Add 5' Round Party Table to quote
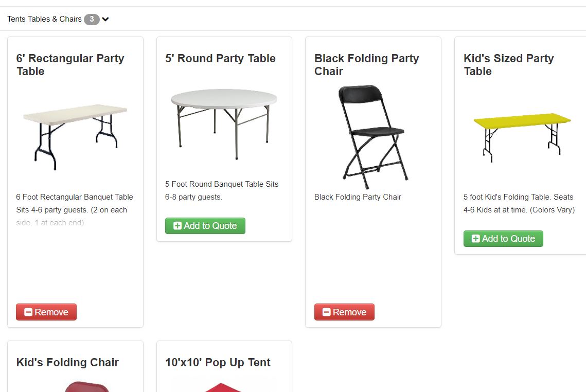Viewport: 586px width, 392px height. point(205,226)
